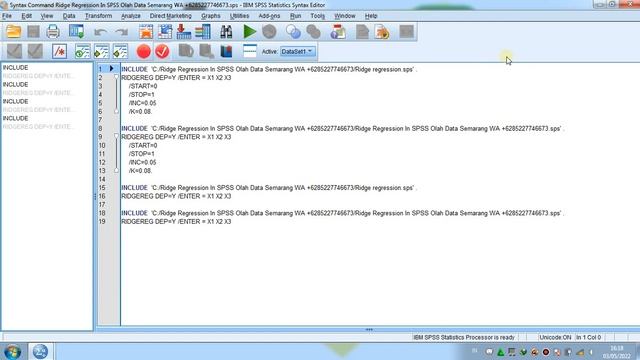Select third INCLUDE in navigation pane
Viewport: 640px width, 360px height.
[16, 101]
